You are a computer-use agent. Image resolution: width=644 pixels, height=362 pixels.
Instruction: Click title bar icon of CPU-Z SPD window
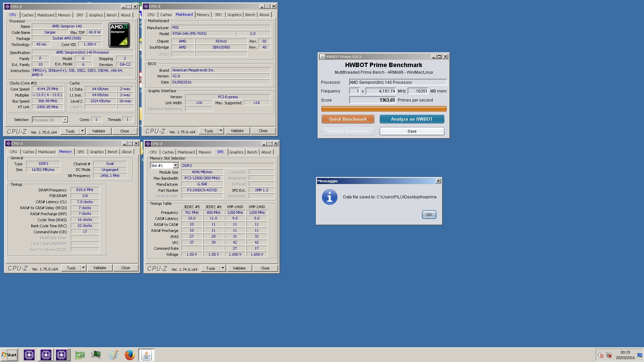point(148,144)
